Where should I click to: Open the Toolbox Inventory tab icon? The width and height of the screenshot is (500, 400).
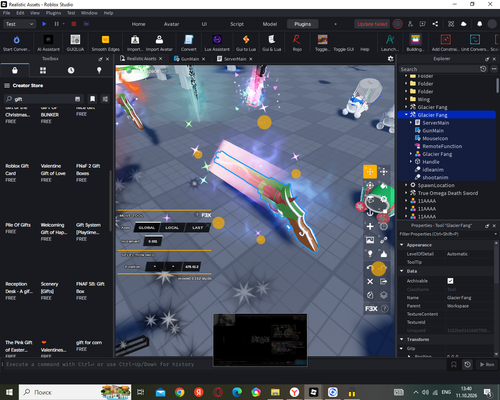point(15,70)
